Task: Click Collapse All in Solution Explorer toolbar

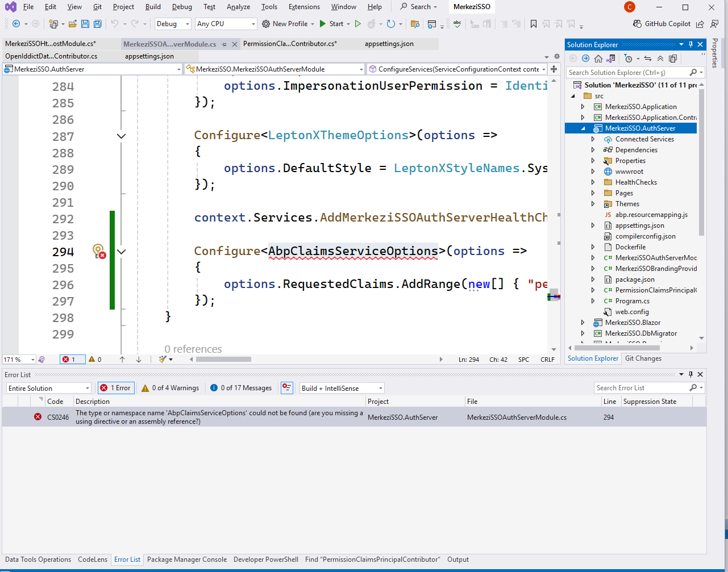Action: pyautogui.click(x=660, y=59)
